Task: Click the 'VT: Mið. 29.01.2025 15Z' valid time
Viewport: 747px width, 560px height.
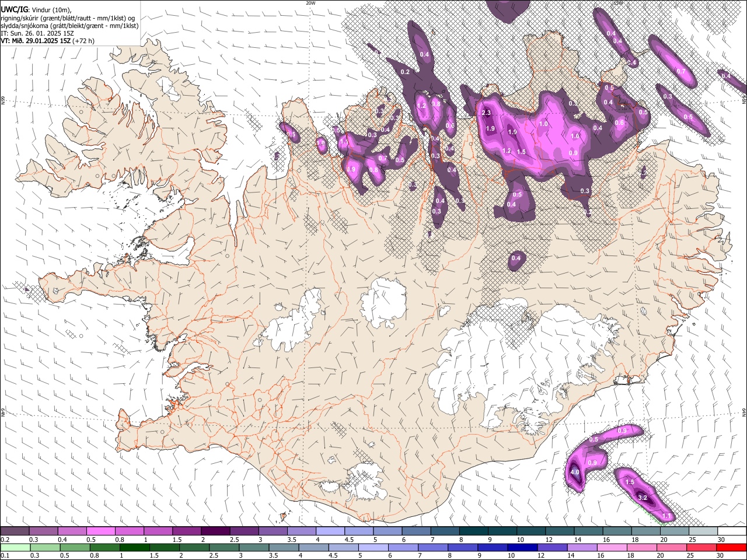Action: pyautogui.click(x=36, y=41)
